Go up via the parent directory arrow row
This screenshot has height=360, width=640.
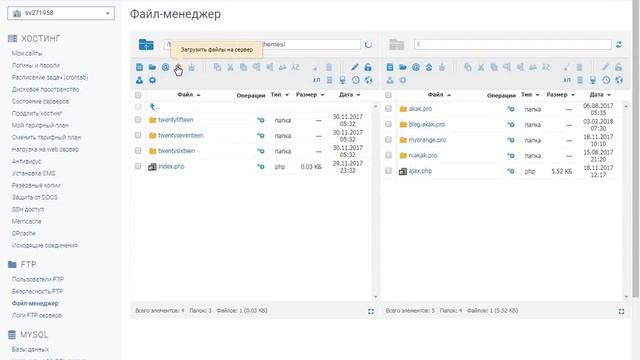(x=155, y=107)
